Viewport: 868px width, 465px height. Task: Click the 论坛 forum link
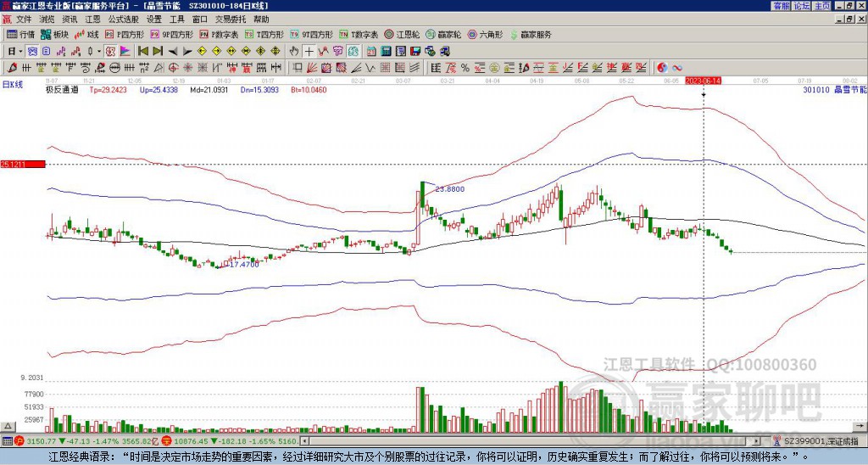click(802, 6)
